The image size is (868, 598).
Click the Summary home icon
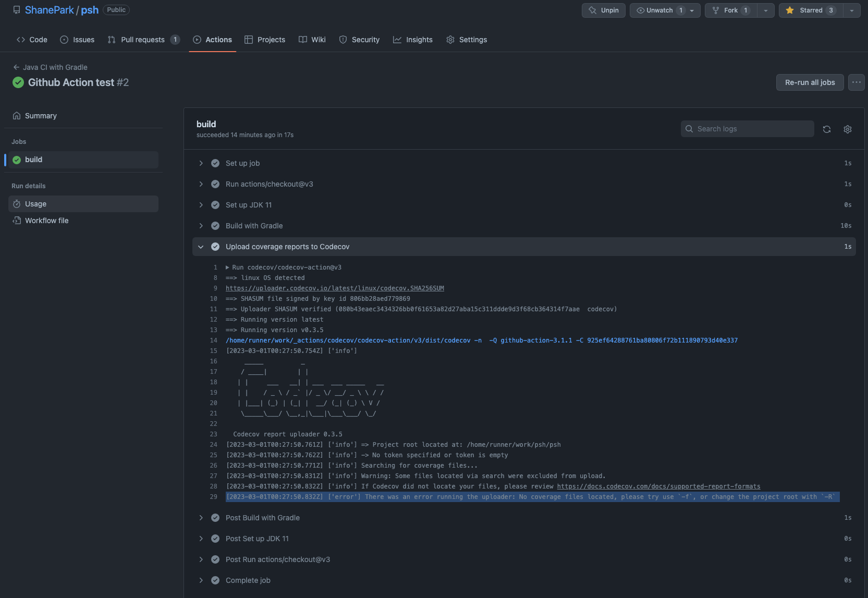(17, 116)
